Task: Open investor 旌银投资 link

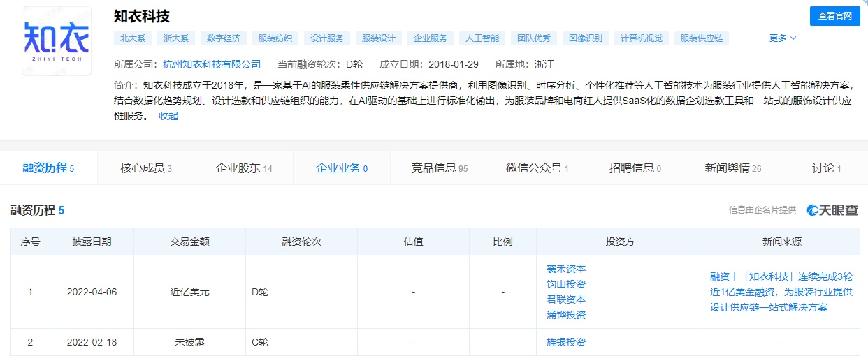Action: tap(566, 342)
